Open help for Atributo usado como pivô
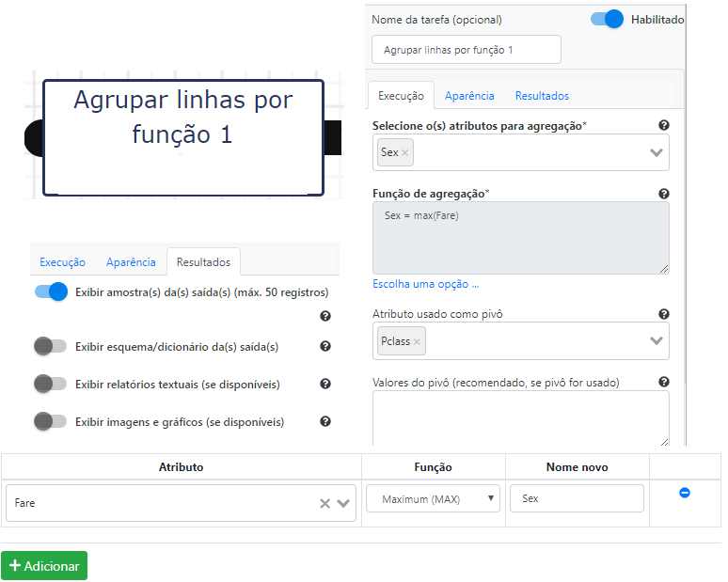This screenshot has height=582, width=728. (663, 314)
